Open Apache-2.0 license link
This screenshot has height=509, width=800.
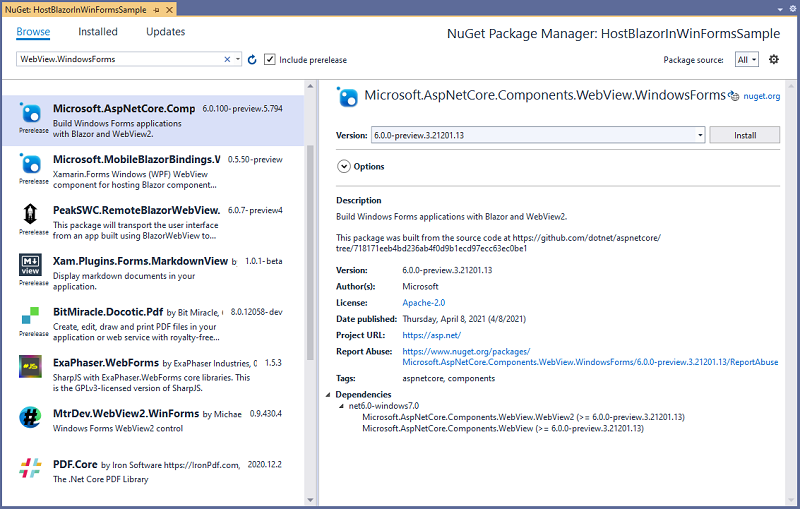[x=423, y=302]
